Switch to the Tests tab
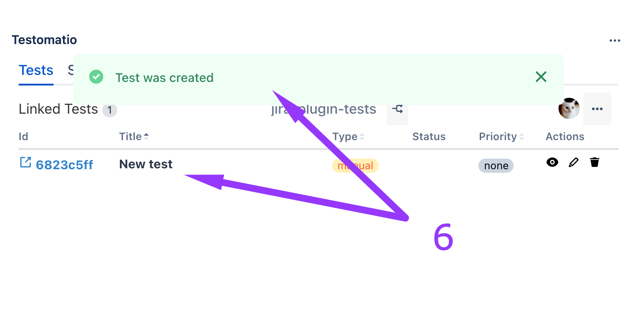Viewport: 644px width, 334px height. (x=36, y=71)
